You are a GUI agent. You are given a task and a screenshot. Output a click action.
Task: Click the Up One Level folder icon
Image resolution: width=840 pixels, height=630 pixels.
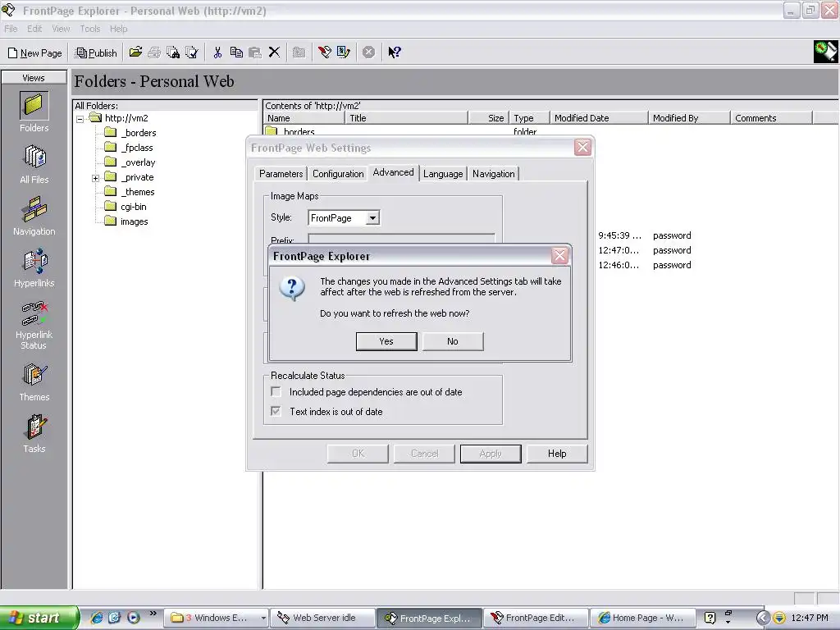pos(299,52)
